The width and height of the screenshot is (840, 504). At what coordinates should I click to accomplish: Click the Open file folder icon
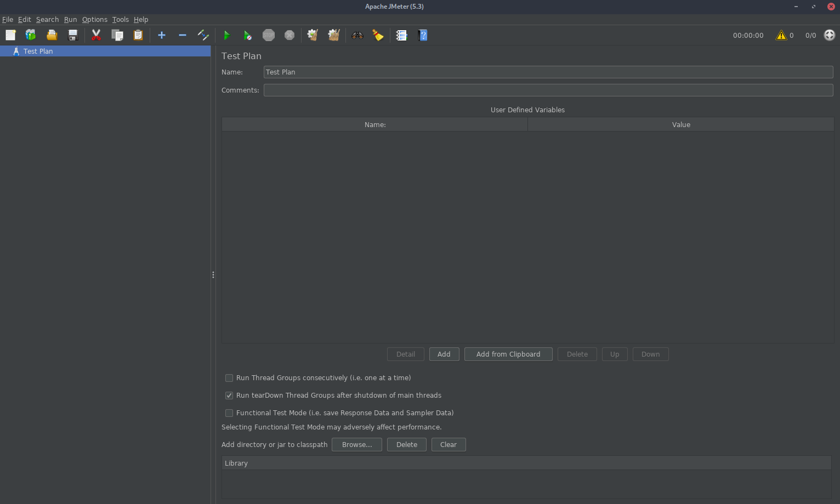[52, 35]
